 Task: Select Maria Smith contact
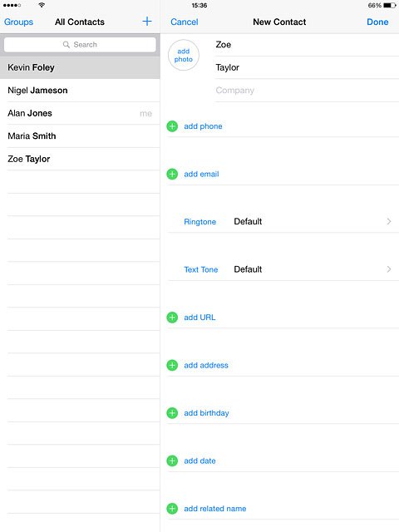(80, 136)
